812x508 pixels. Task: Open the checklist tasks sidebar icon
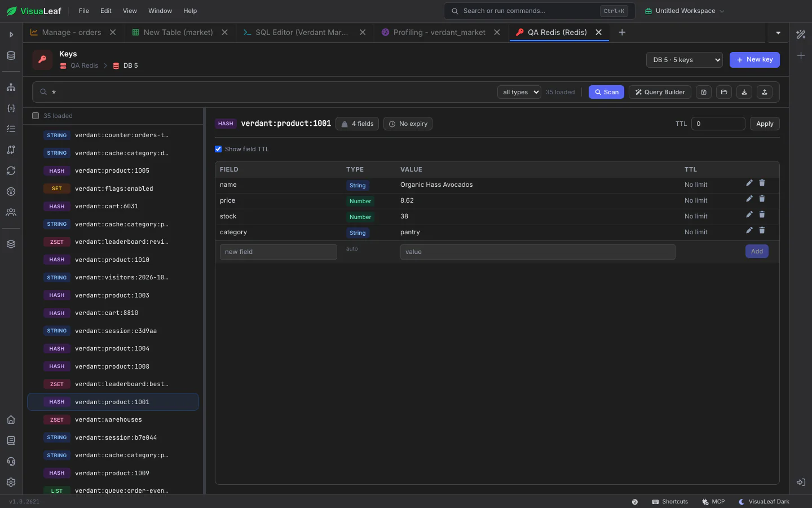11,129
